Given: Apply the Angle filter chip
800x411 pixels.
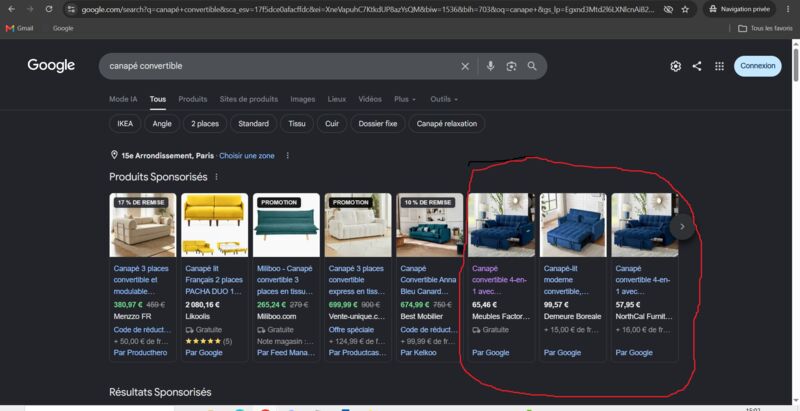Looking at the screenshot, I should (x=162, y=123).
